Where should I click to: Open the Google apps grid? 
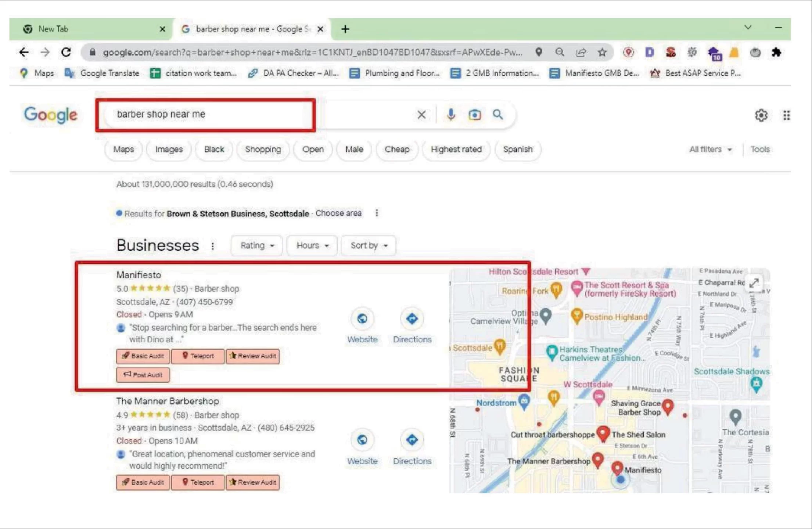coord(786,115)
